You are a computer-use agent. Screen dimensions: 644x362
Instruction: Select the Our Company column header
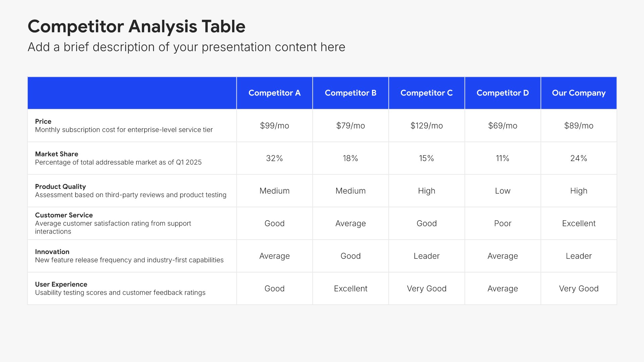coord(579,93)
